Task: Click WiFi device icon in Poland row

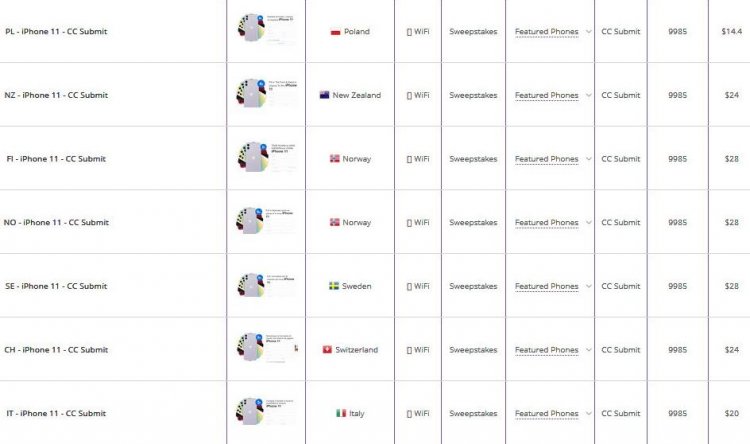Action: click(409, 32)
